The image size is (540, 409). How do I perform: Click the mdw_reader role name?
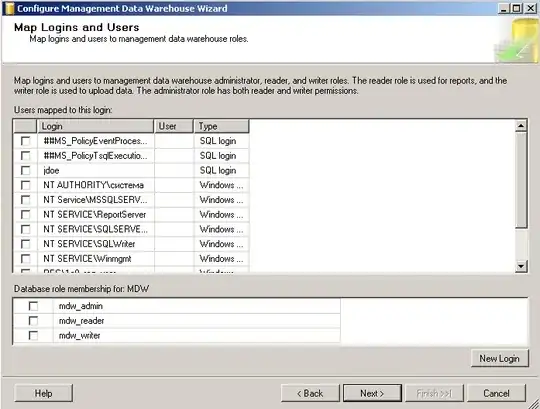point(81,321)
